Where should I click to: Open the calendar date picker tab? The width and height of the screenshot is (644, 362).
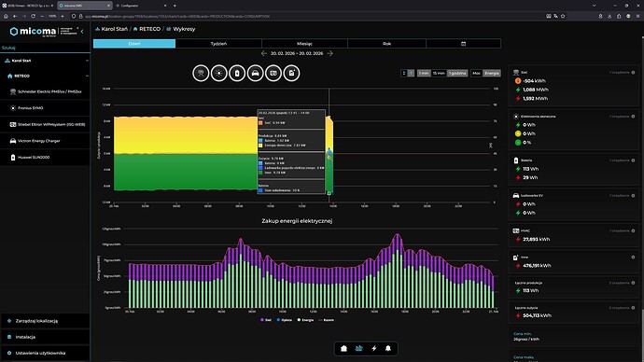463,44
